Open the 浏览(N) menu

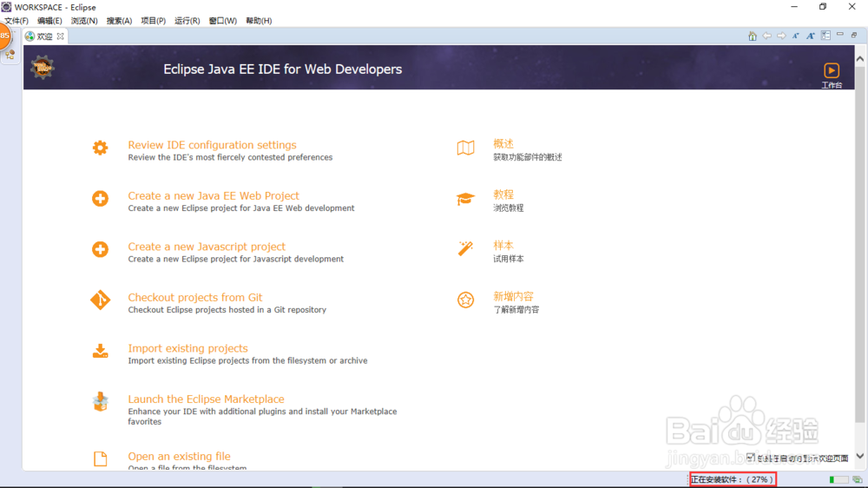84,21
